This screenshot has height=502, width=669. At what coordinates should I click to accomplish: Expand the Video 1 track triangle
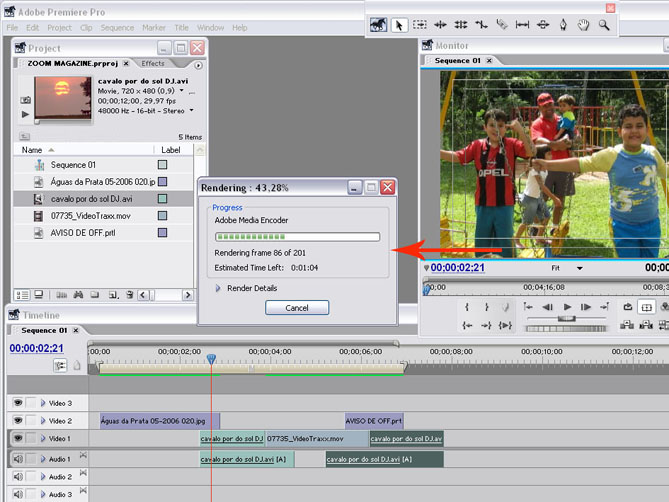click(43, 439)
